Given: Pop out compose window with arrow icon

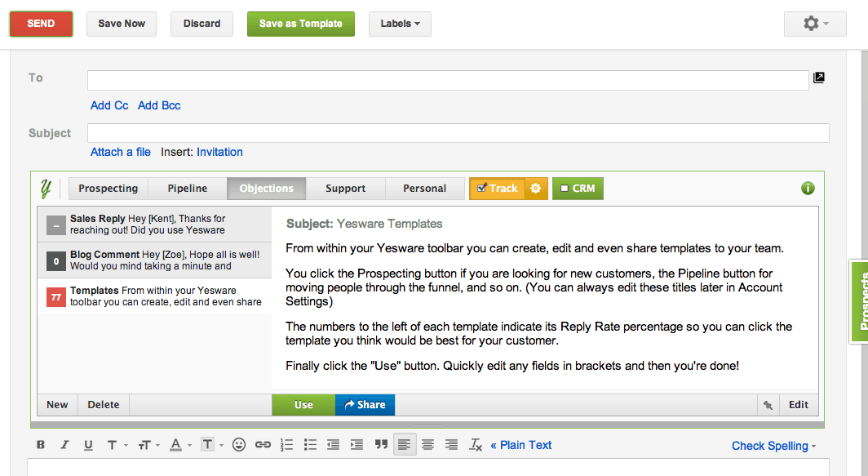Looking at the screenshot, I should pos(819,78).
